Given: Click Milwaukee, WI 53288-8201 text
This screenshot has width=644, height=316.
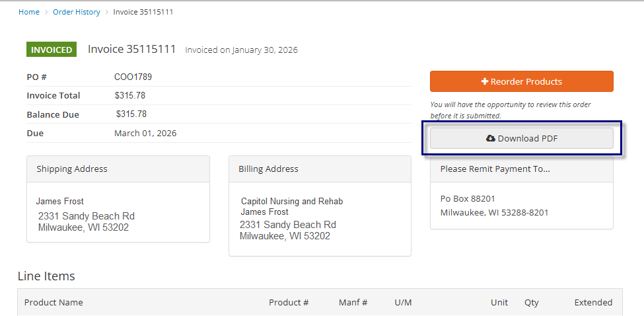Looking at the screenshot, I should click(x=494, y=212).
